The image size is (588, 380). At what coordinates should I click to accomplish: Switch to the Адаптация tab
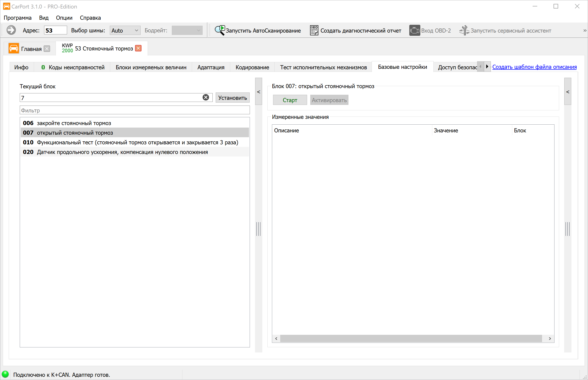[211, 67]
